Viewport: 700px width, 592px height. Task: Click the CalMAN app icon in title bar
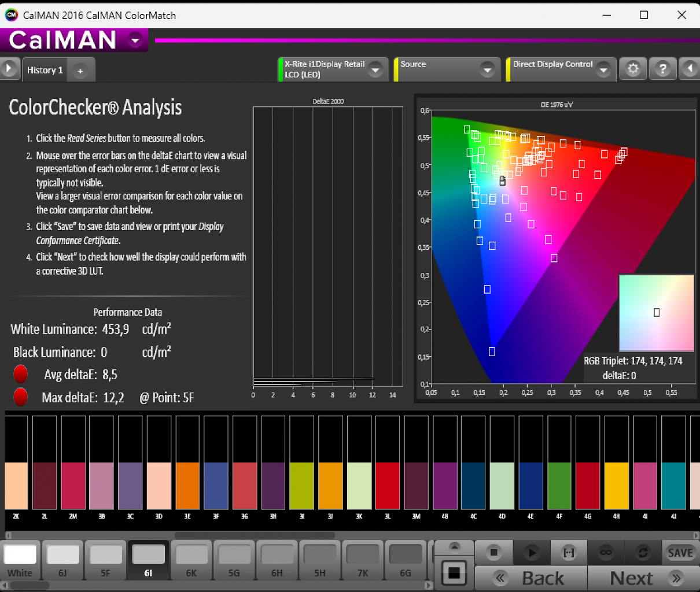pyautogui.click(x=11, y=15)
